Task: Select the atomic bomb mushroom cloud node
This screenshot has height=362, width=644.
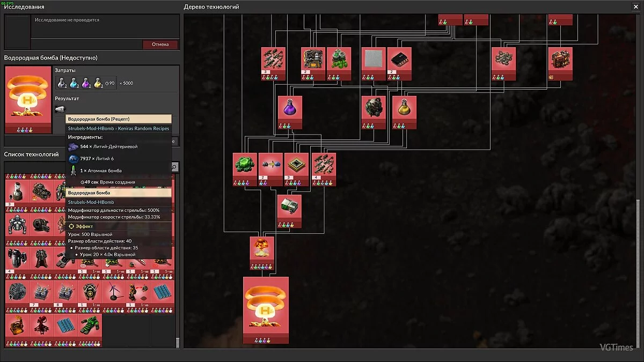Action: tap(262, 250)
